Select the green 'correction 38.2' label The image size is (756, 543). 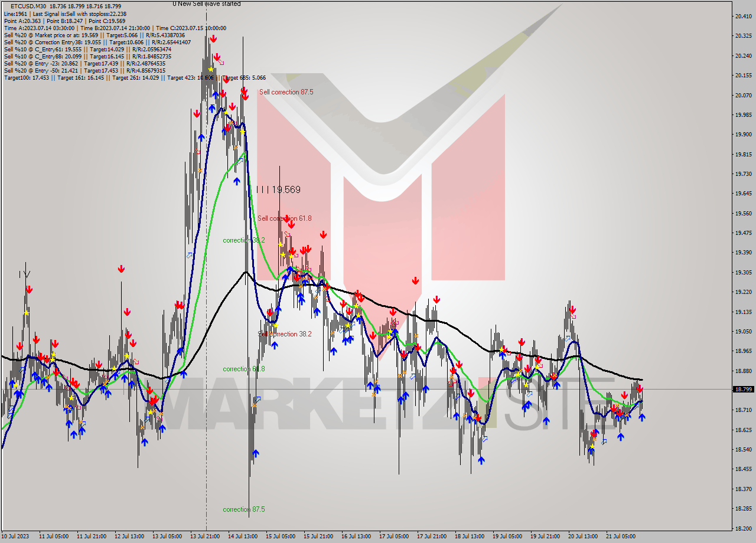[243, 240]
